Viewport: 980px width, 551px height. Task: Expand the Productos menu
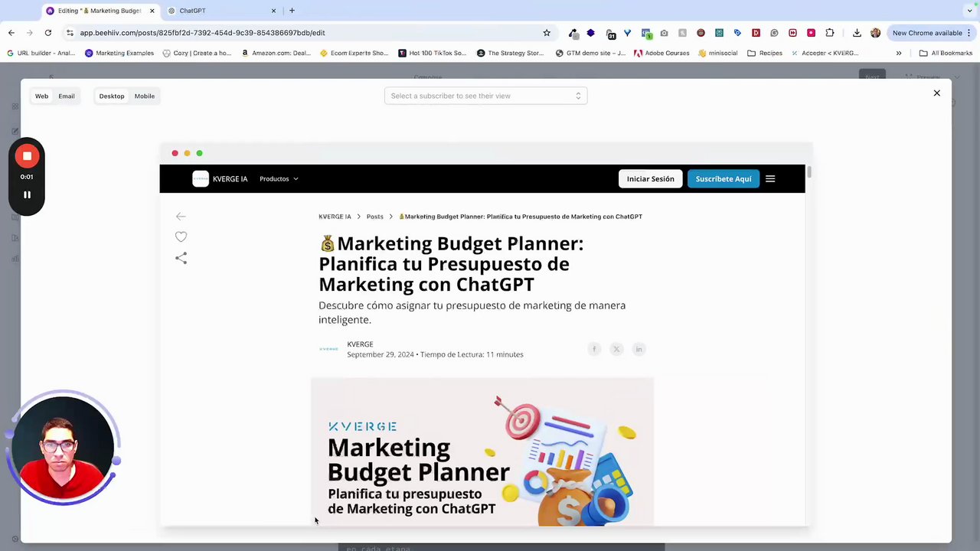pos(279,179)
